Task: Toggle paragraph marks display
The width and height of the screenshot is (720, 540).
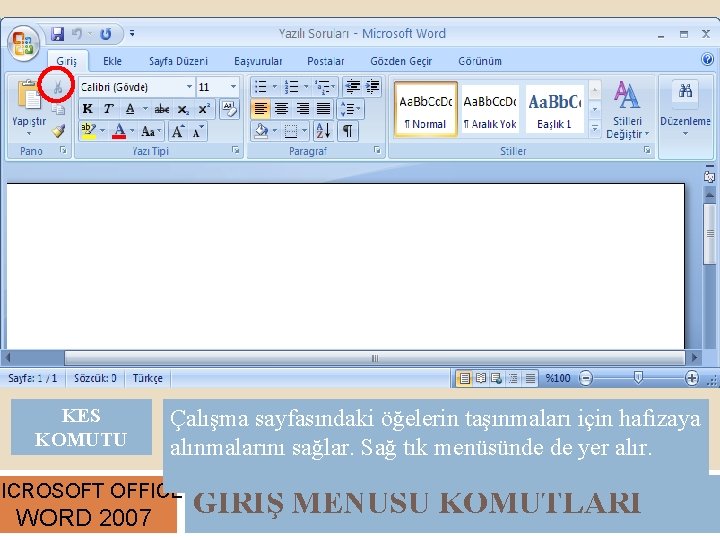Action: coord(348,131)
